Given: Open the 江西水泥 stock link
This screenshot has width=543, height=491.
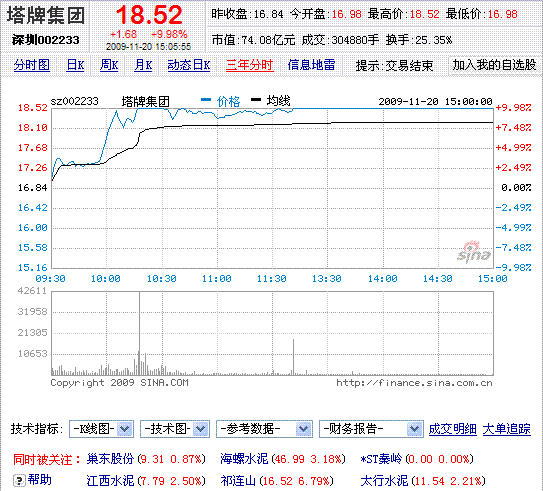Looking at the screenshot, I should click(x=110, y=481).
